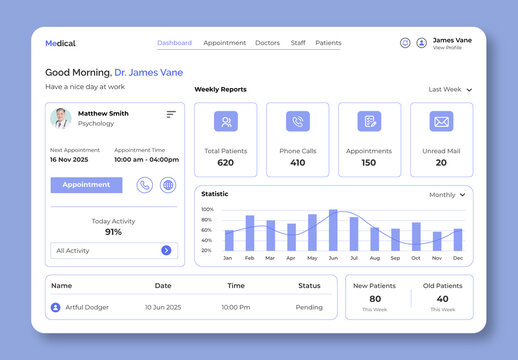The image size is (518, 360).
Task: Click the Time column header
Action: (x=236, y=286)
